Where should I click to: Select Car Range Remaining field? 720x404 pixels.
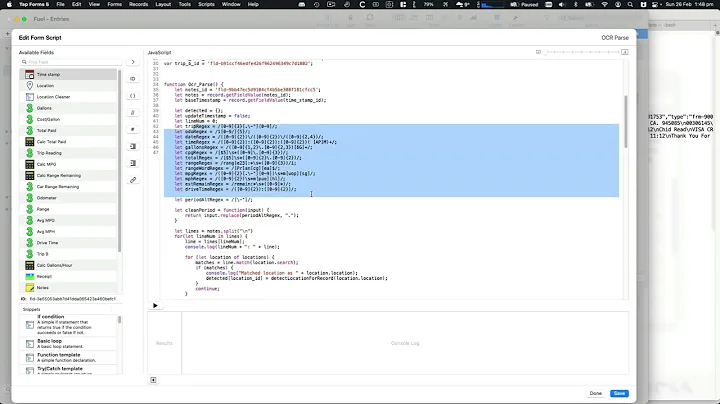(69, 187)
